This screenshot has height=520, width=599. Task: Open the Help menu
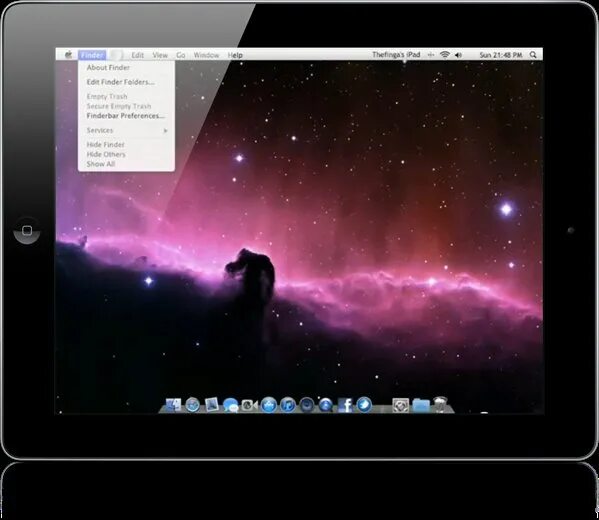[x=235, y=55]
